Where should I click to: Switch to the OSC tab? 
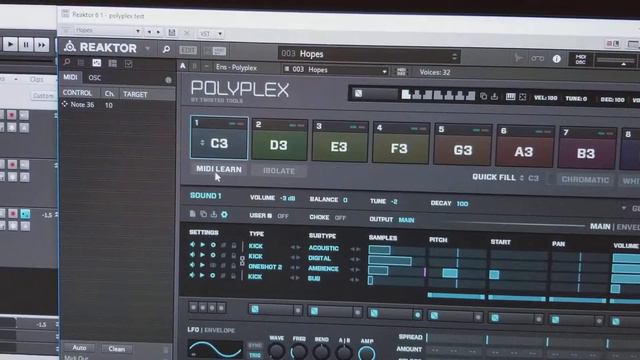[95, 78]
